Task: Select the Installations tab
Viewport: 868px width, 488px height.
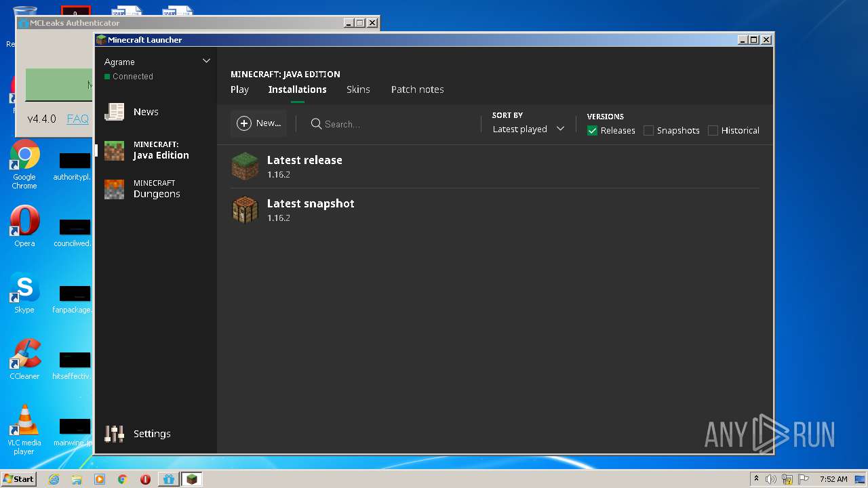Action: [x=297, y=89]
